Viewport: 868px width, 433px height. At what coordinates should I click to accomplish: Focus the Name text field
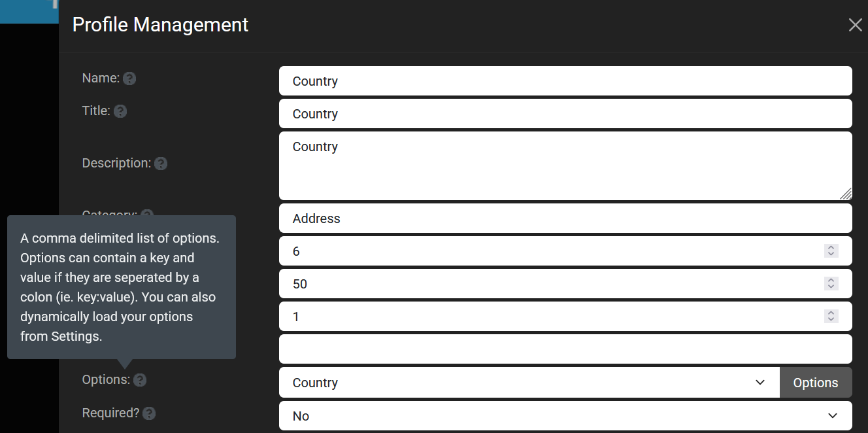pyautogui.click(x=565, y=81)
